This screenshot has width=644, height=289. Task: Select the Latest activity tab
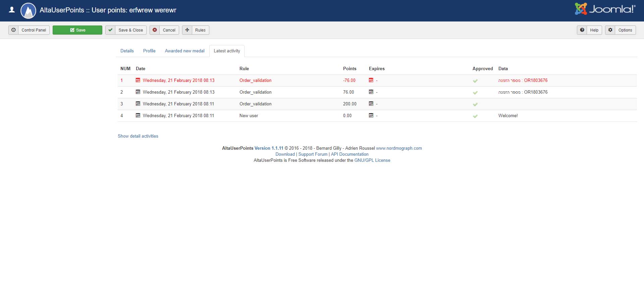coord(227,51)
